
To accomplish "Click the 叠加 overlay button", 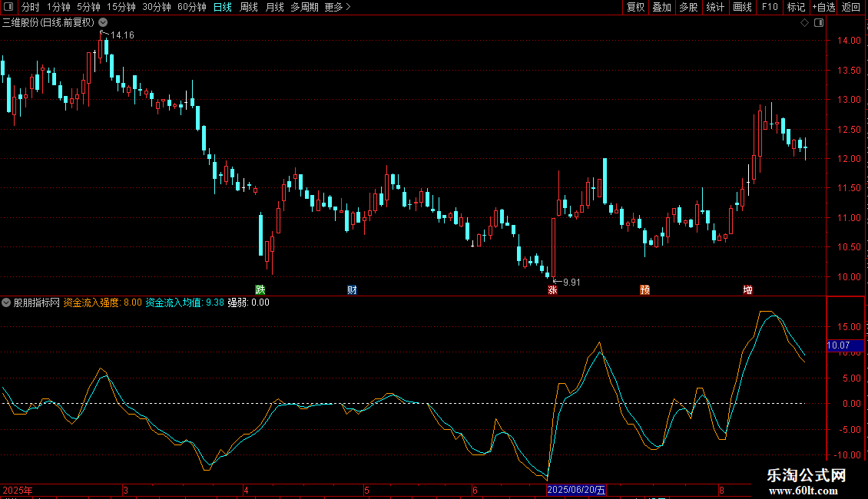I will (661, 7).
